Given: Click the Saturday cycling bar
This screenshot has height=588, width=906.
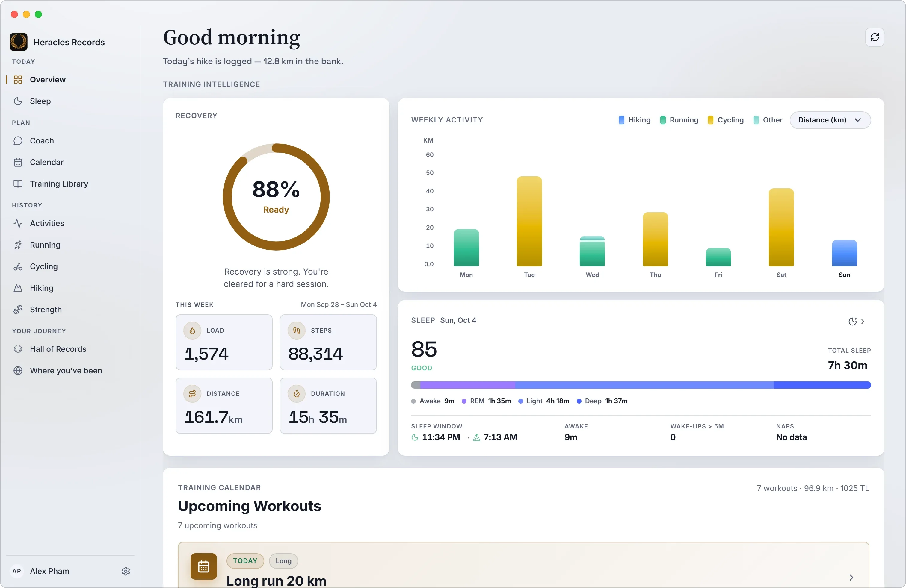Looking at the screenshot, I should (x=781, y=228).
